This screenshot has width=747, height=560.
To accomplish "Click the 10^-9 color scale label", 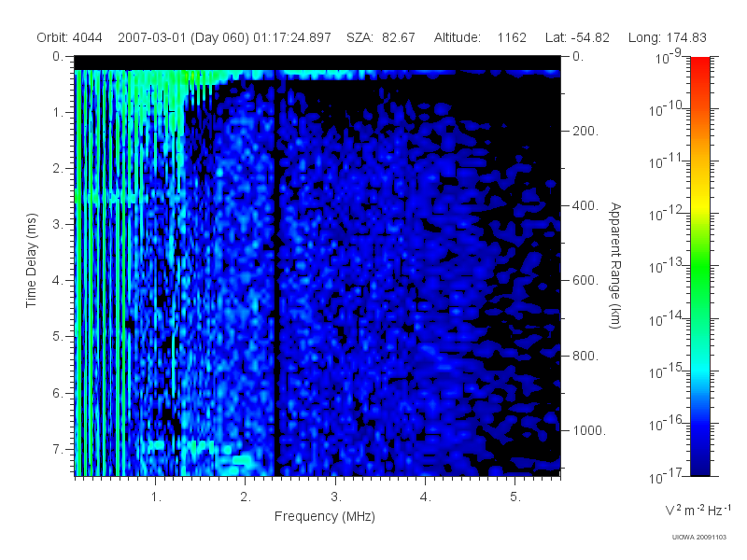I will pos(669,56).
